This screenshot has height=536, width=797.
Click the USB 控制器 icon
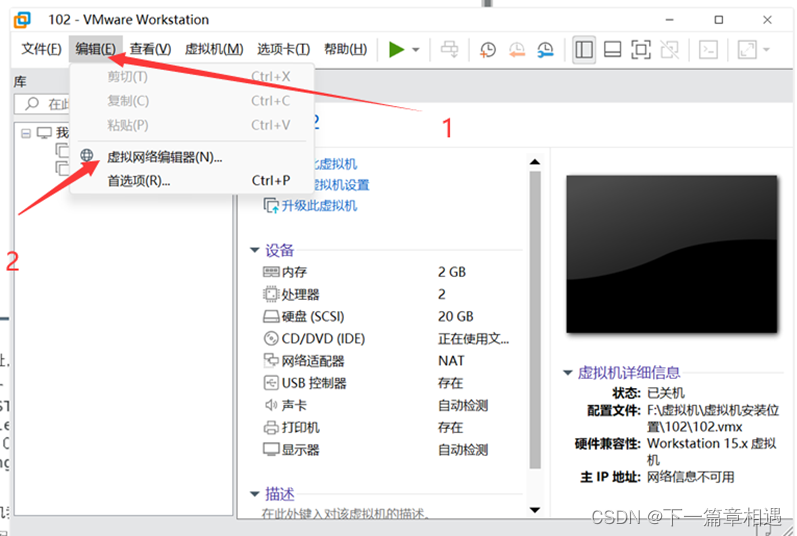271,383
